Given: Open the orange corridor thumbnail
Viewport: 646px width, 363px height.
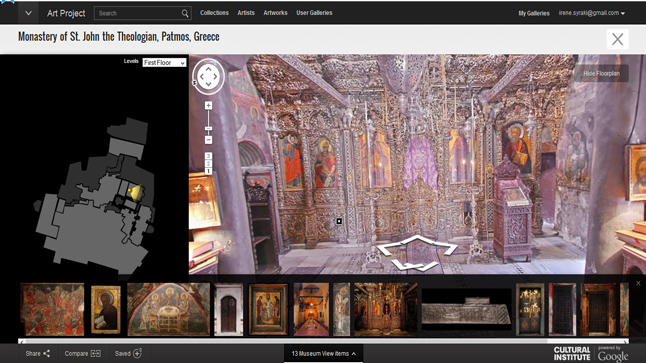Looking at the screenshot, I should coord(311,309).
